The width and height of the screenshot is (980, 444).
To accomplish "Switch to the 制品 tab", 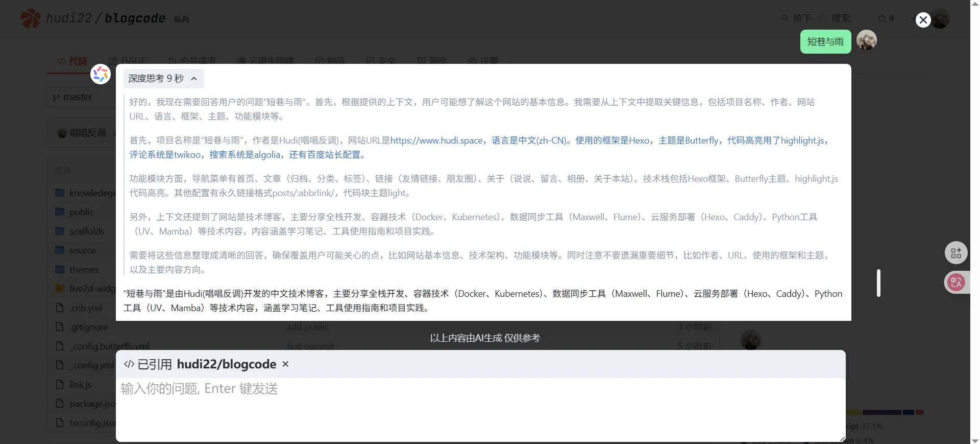I will click(x=330, y=61).
